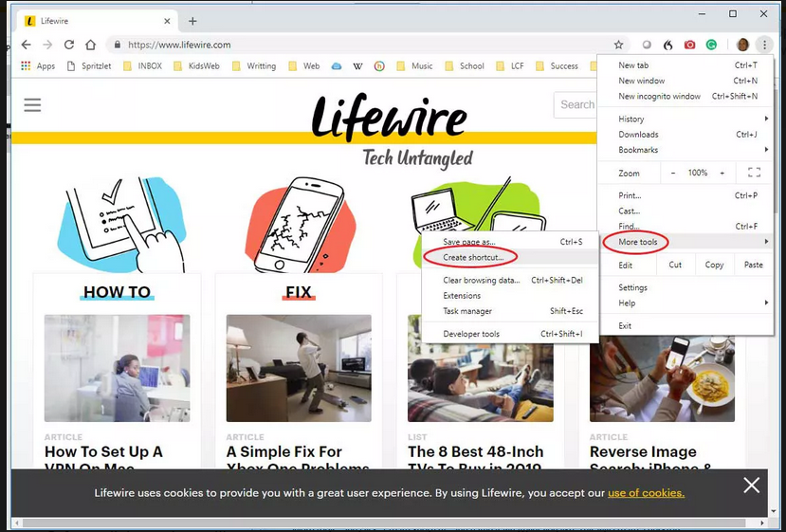The height and width of the screenshot is (532, 786).
Task: Click the colorful h bookmark icon
Action: pos(379,65)
